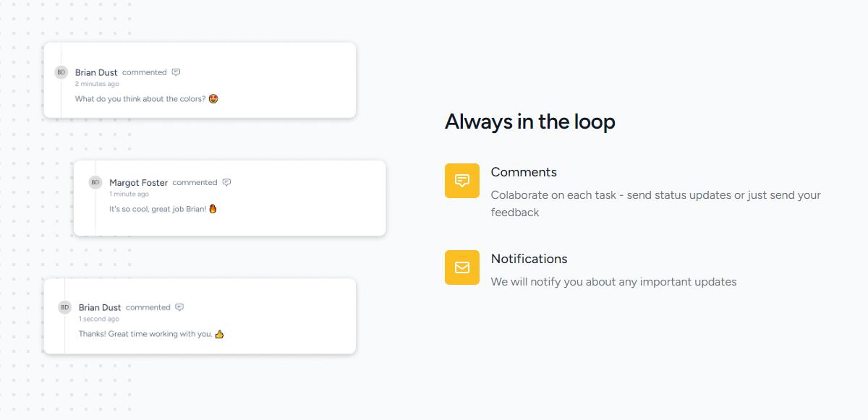Click the Thanks! Great time working message
868x420 pixels.
click(x=145, y=334)
